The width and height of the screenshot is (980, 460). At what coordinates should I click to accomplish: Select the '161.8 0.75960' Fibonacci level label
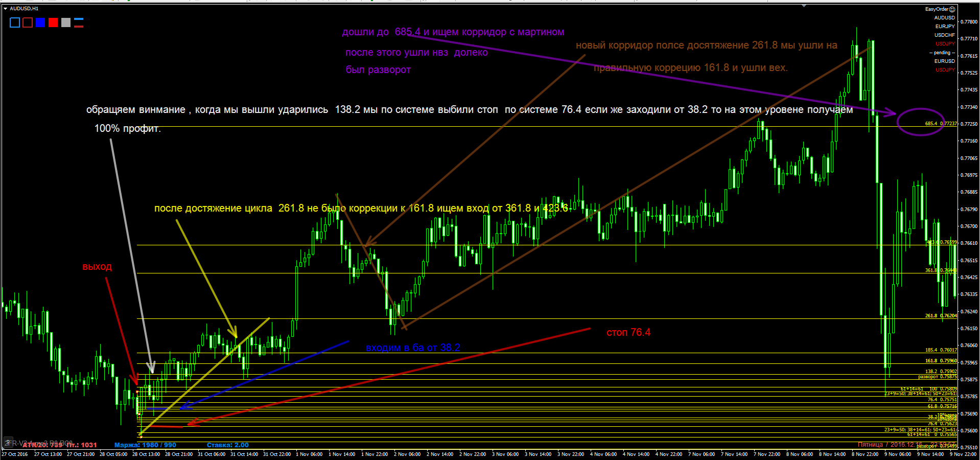941,361
